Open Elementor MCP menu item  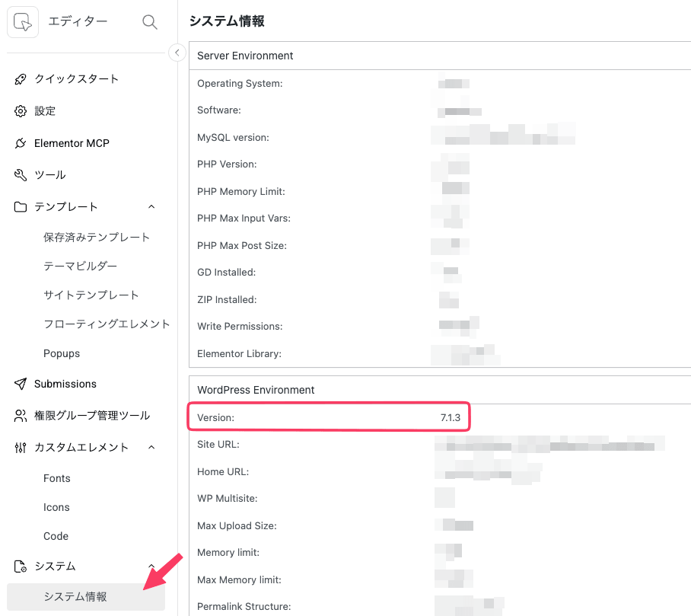coord(72,143)
